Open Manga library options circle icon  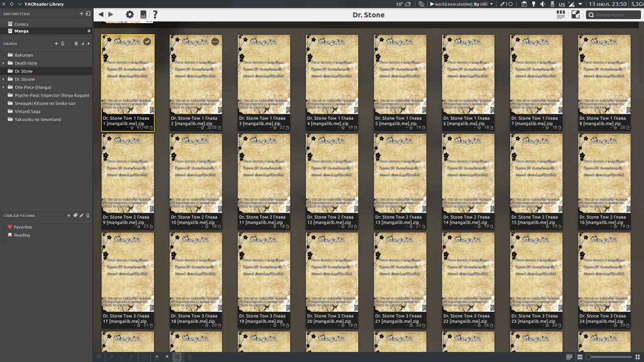(x=89, y=31)
